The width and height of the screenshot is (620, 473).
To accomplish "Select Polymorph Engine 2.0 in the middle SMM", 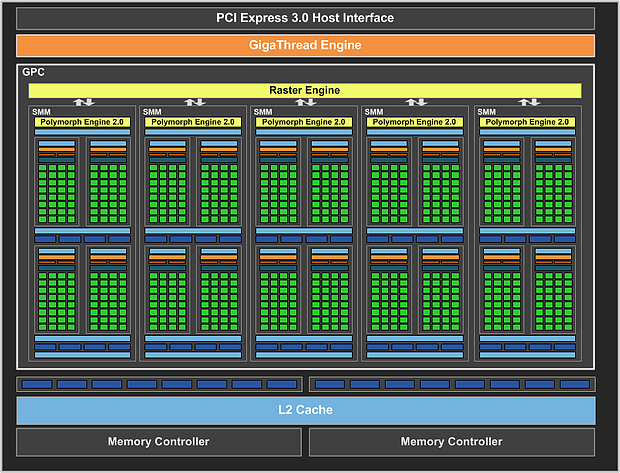I will pyautogui.click(x=304, y=122).
